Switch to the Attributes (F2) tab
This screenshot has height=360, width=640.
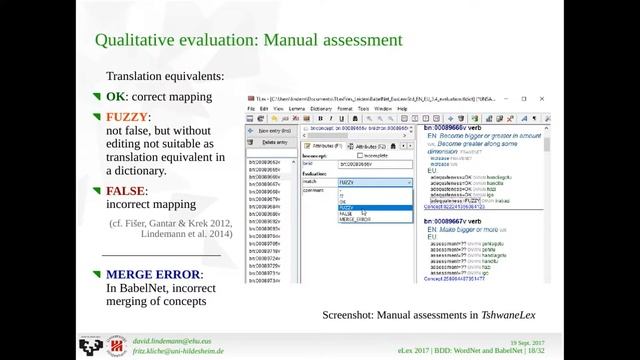[x=367, y=146]
